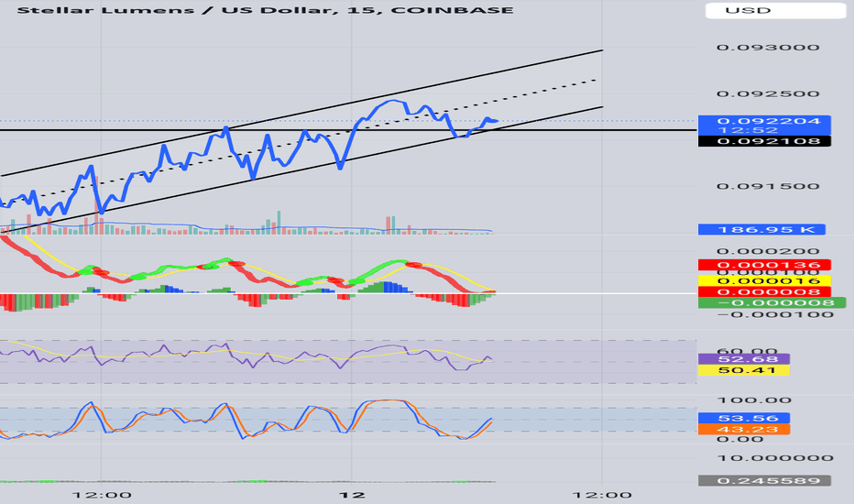Screen dimensions: 854x504
Task: Click the green value label −0.000008
Action: tap(772, 303)
